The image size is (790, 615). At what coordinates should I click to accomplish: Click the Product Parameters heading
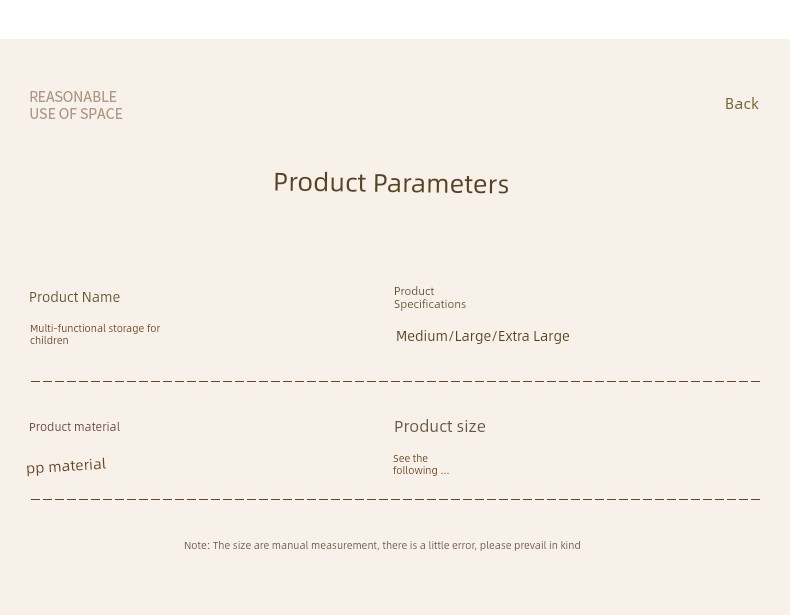click(x=391, y=183)
